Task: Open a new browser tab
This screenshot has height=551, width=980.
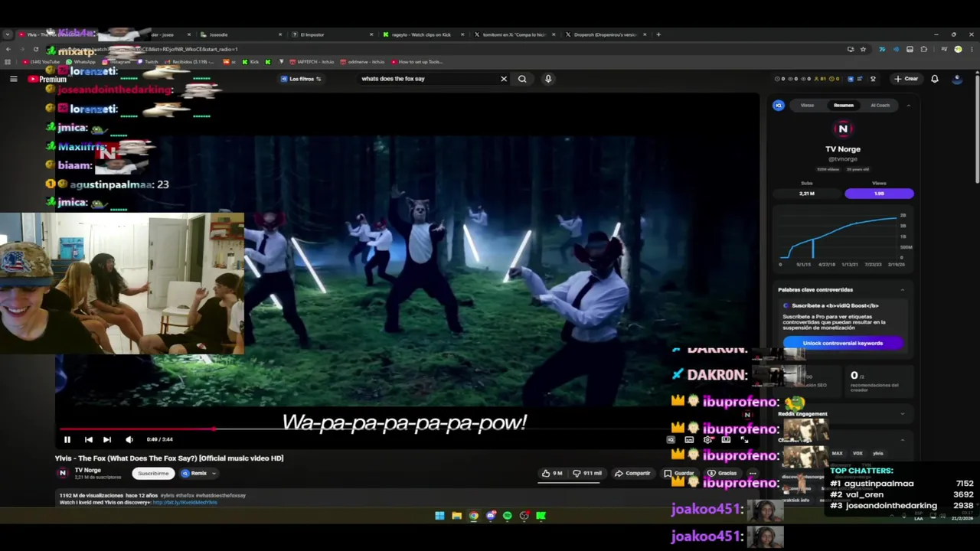Action: pos(658,34)
